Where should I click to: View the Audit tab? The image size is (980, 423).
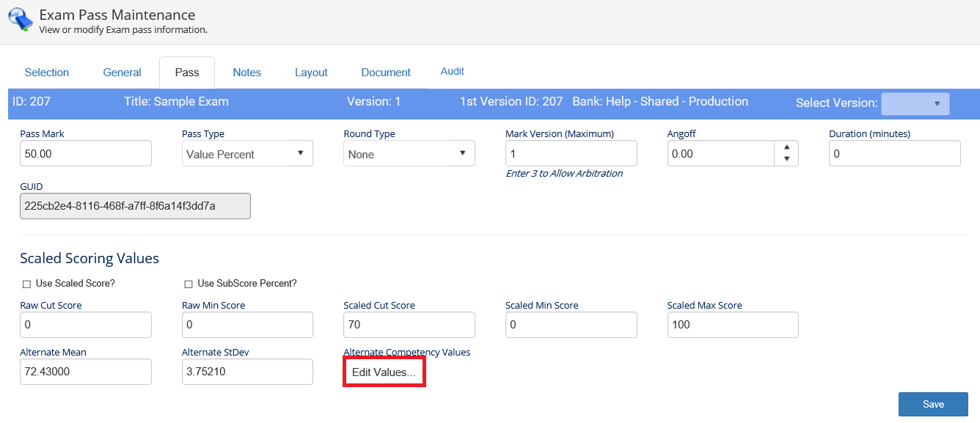(x=452, y=72)
